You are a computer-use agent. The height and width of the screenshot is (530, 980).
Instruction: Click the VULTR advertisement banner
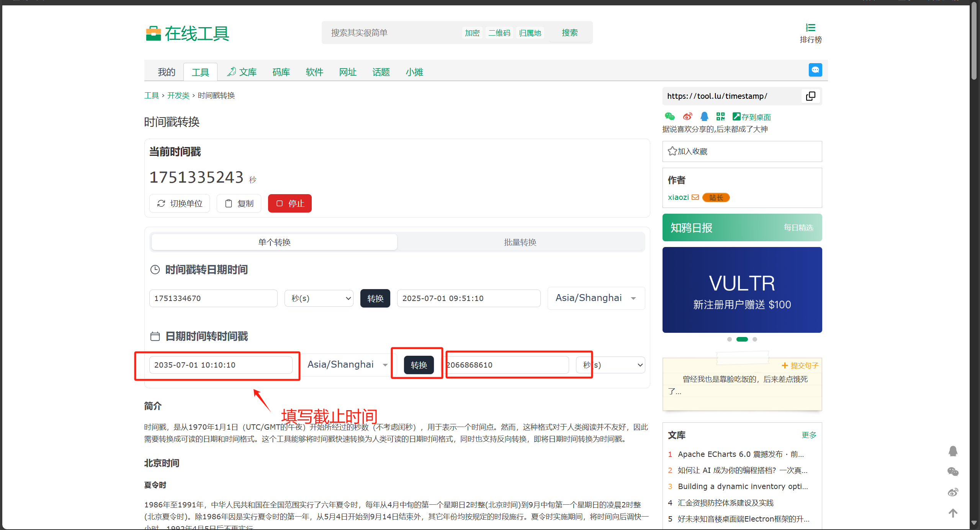click(742, 290)
